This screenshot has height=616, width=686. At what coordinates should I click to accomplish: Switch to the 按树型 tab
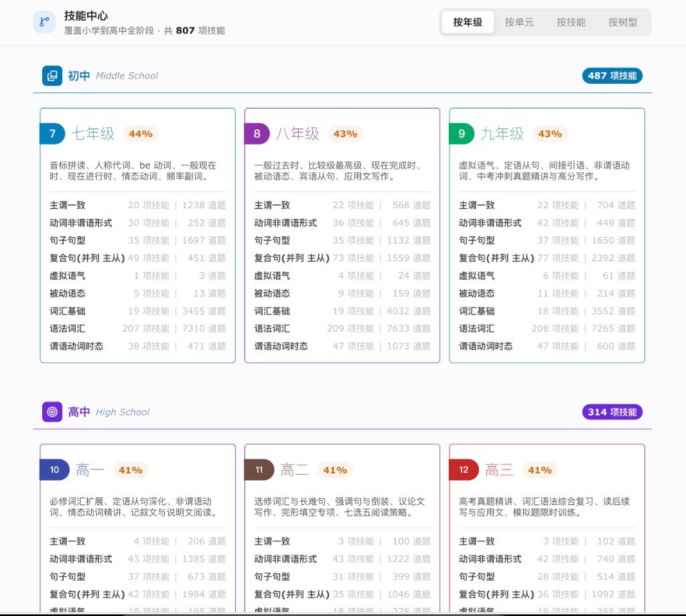pos(622,22)
